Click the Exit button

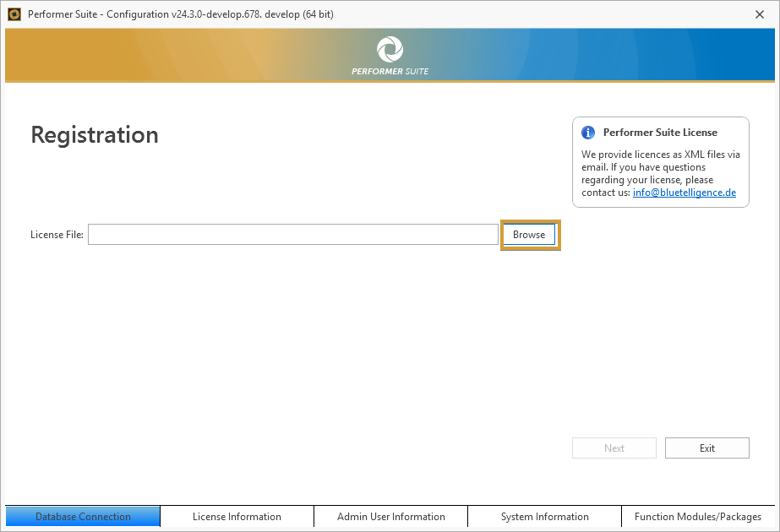(x=706, y=448)
